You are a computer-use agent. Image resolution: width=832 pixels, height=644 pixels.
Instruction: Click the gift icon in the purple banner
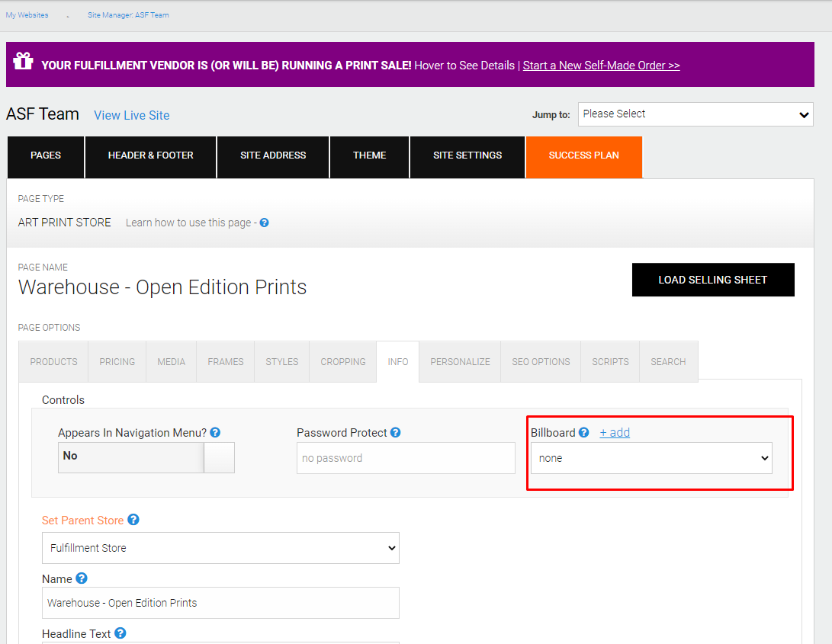tap(23, 61)
